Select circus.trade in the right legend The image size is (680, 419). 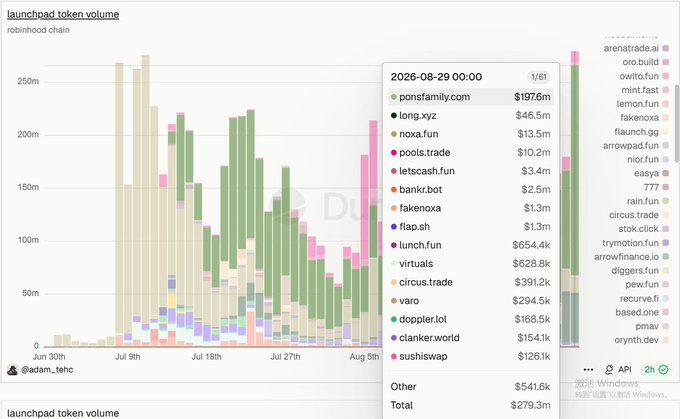638,215
